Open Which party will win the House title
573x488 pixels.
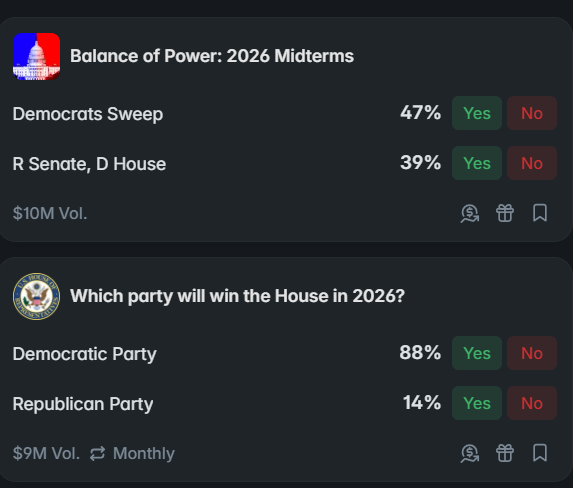(238, 296)
